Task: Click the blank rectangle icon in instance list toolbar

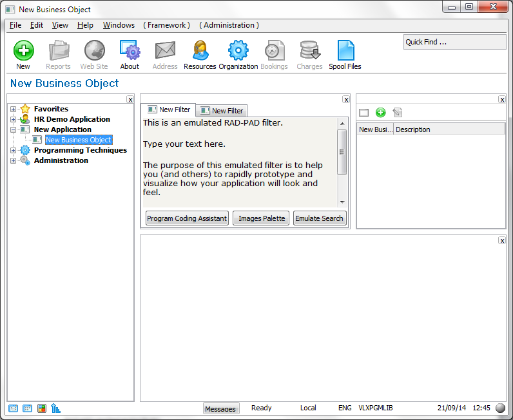Action: coord(364,113)
